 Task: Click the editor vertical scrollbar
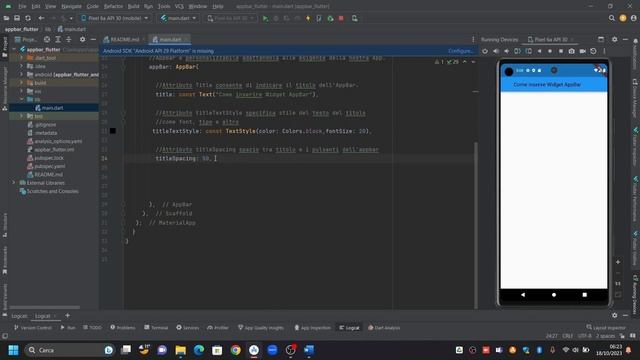click(x=475, y=224)
